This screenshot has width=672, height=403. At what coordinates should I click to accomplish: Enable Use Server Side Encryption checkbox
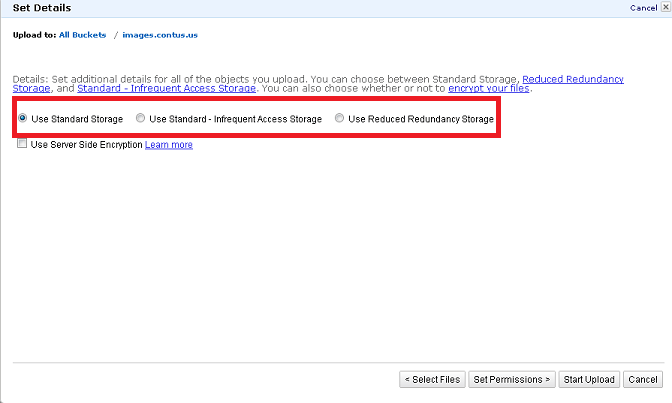tap(22, 143)
